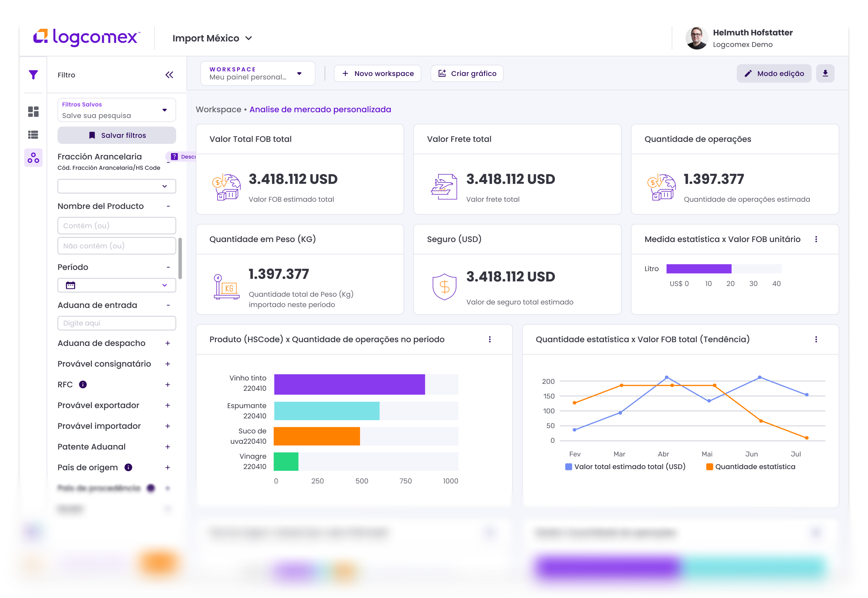Open the Filtros Salvos dropdown
The width and height of the screenshot is (868, 598).
coord(117,110)
